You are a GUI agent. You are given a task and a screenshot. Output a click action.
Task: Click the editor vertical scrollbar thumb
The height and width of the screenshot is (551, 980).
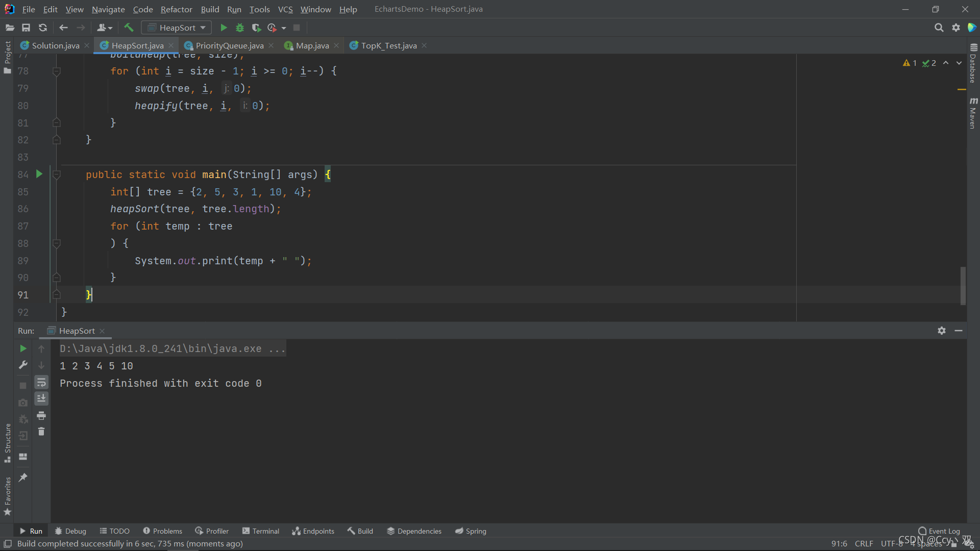[963, 286]
